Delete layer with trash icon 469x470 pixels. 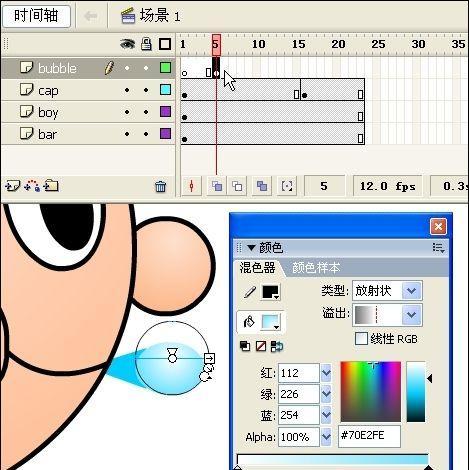(160, 186)
